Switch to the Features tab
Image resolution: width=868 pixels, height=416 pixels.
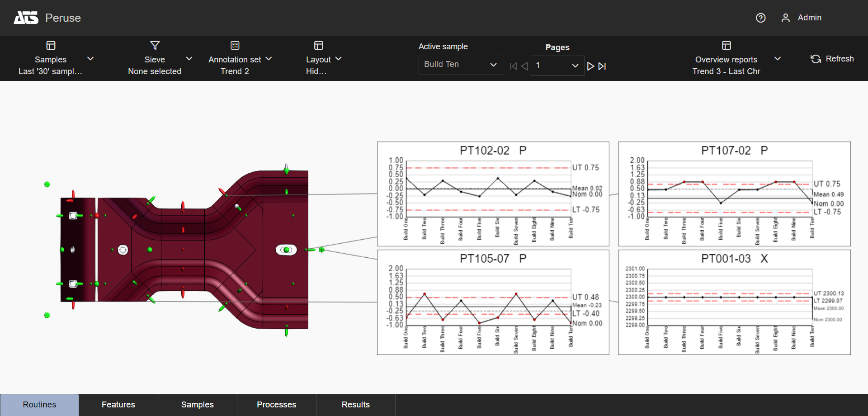(x=118, y=405)
